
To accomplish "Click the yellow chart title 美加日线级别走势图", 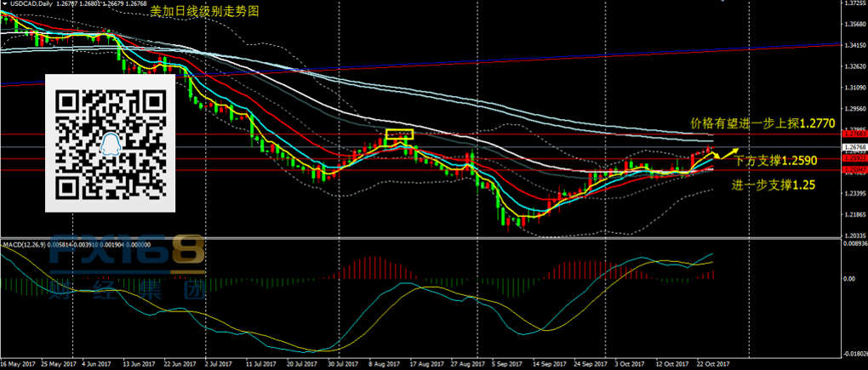I will (204, 12).
